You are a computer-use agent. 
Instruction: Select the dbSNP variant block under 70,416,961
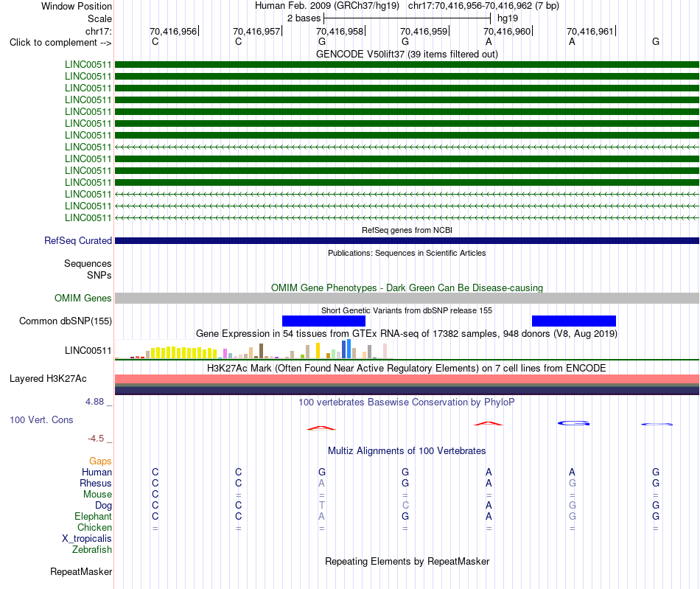pyautogui.click(x=574, y=321)
